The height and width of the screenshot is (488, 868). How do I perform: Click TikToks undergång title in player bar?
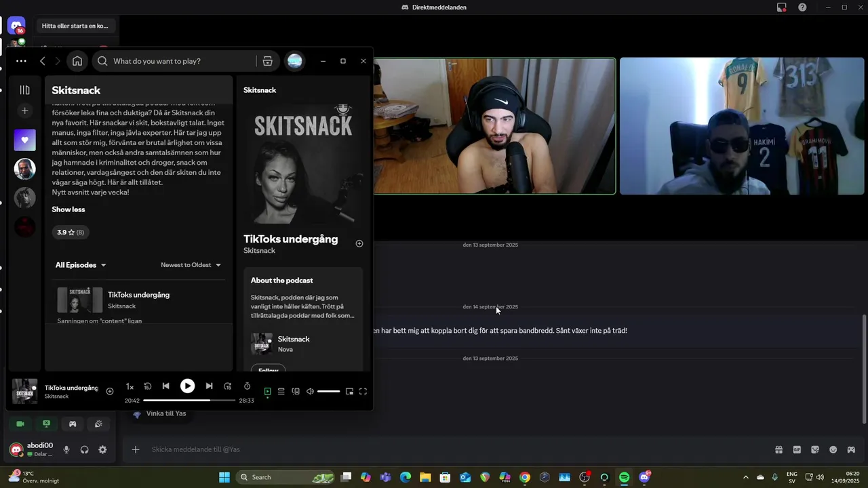pos(71,388)
